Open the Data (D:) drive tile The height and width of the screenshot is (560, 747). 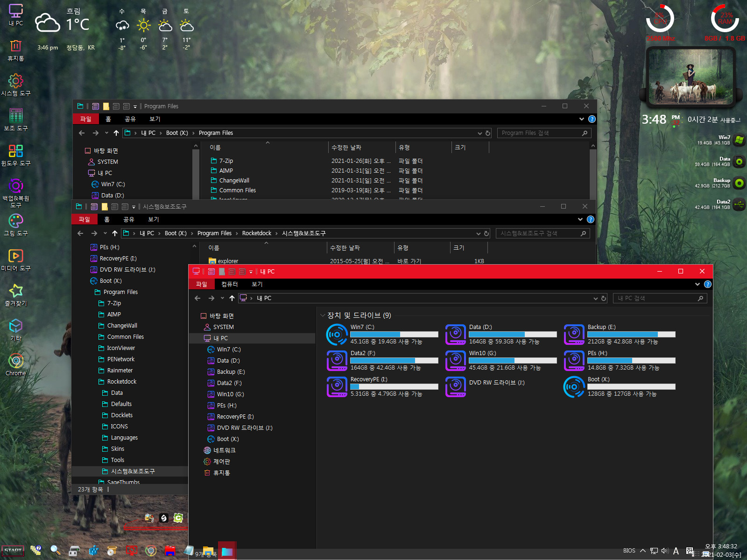pos(501,335)
